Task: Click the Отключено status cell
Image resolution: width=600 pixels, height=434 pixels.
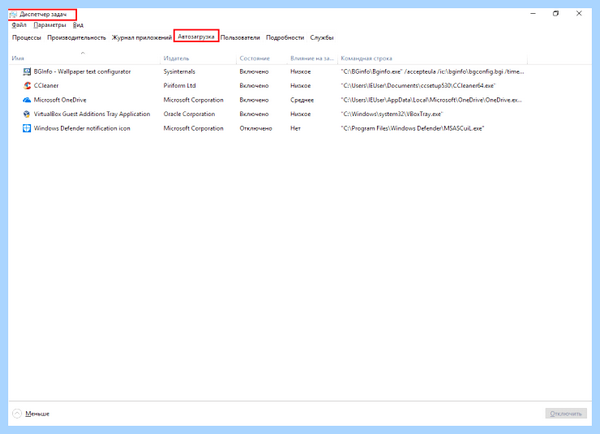Action: [256, 128]
